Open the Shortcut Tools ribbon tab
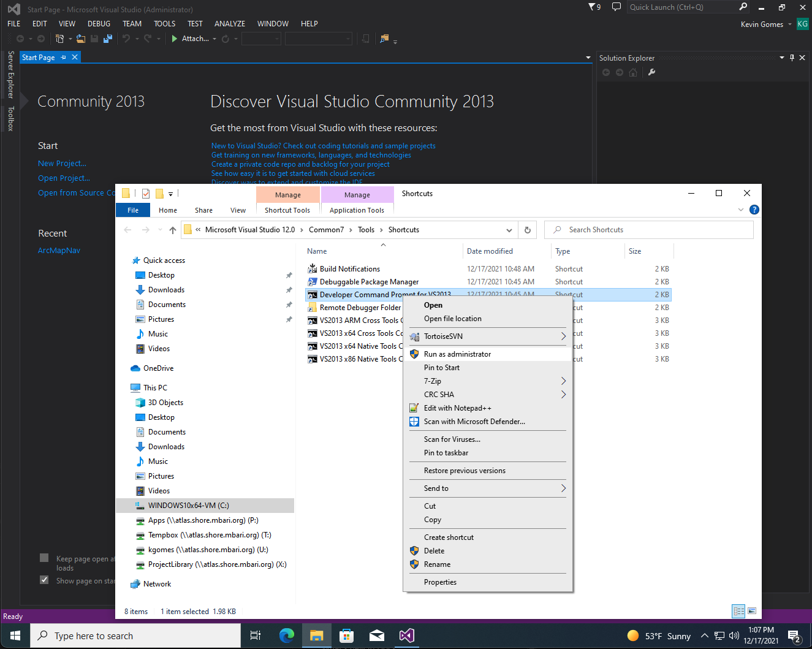 (287, 210)
